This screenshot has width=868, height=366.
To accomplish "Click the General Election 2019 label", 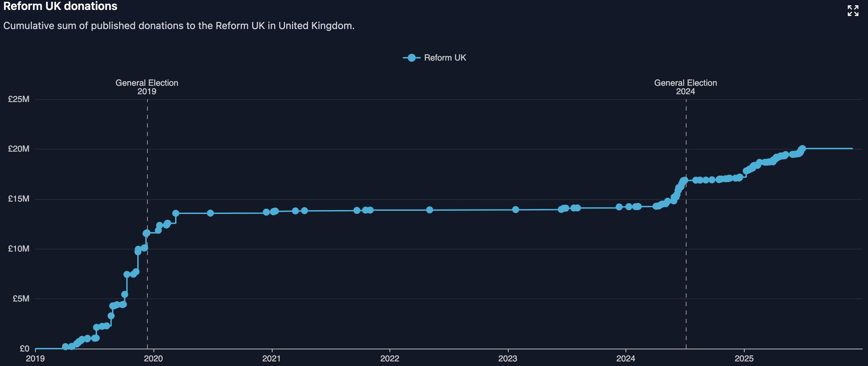I will [147, 87].
